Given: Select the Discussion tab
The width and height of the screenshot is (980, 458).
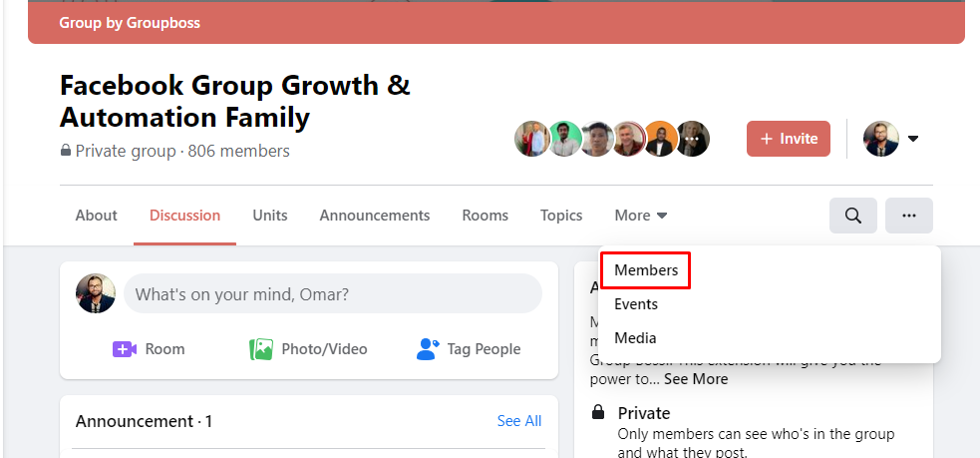Looking at the screenshot, I should (x=185, y=216).
